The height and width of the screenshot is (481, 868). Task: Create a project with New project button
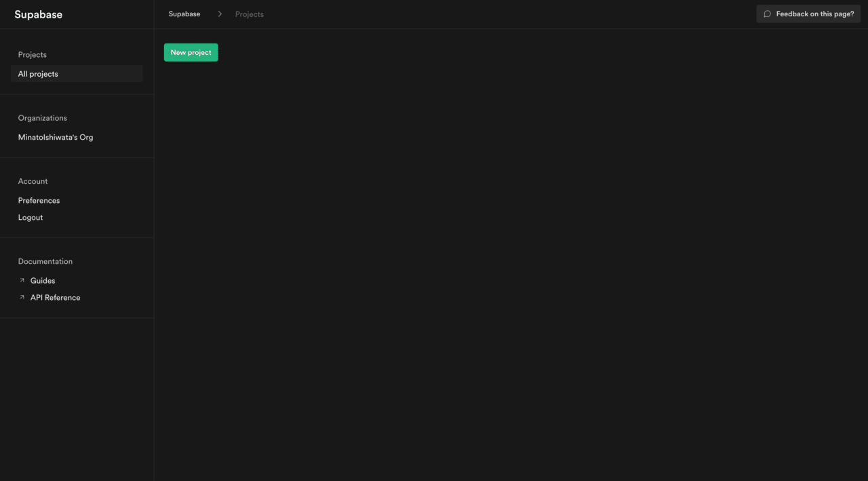(x=191, y=52)
